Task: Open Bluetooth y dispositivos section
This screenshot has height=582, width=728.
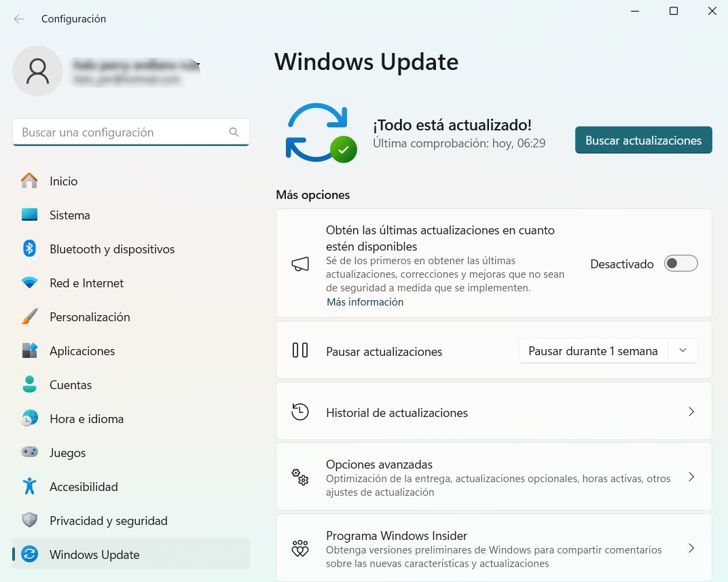Action: click(131, 249)
